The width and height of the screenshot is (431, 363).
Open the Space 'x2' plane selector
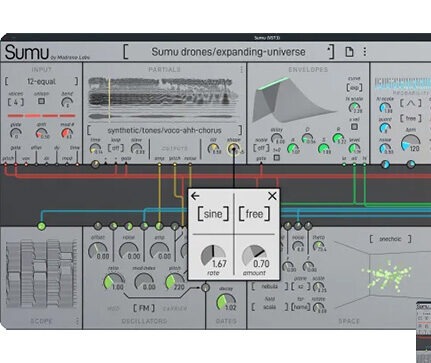300,287
